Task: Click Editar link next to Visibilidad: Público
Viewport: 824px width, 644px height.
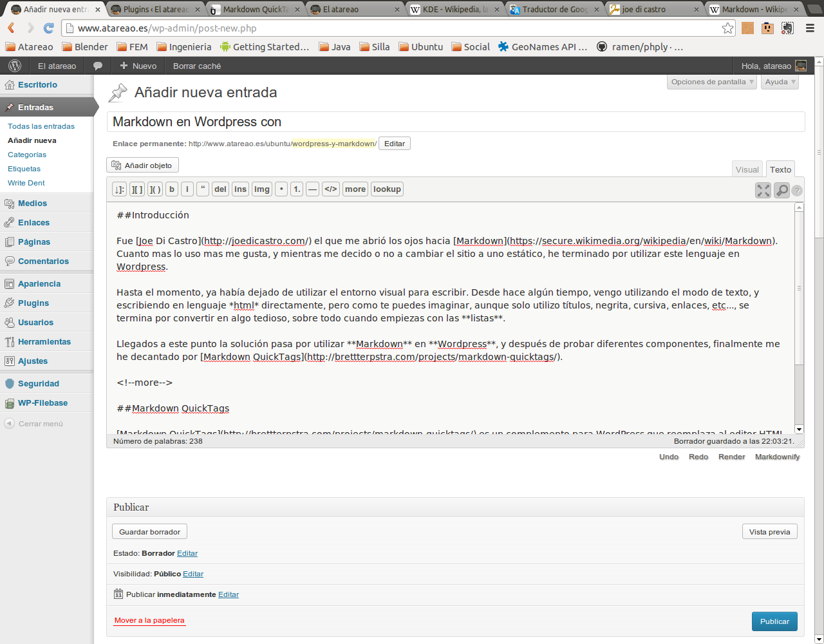Action: click(x=193, y=574)
